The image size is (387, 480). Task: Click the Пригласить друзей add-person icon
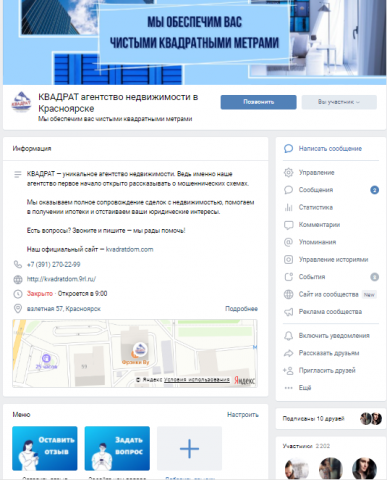288,370
